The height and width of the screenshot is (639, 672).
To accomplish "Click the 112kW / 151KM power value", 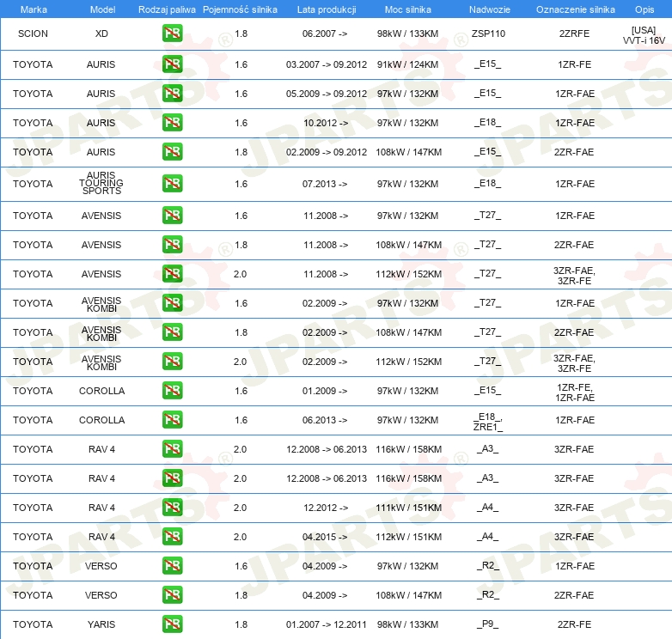I will tap(408, 537).
